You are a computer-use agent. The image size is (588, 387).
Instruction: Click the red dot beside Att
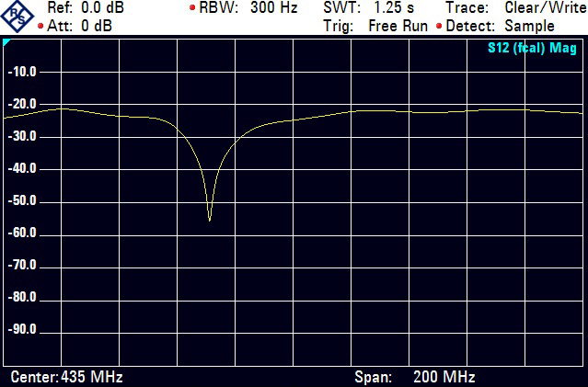pyautogui.click(x=40, y=26)
